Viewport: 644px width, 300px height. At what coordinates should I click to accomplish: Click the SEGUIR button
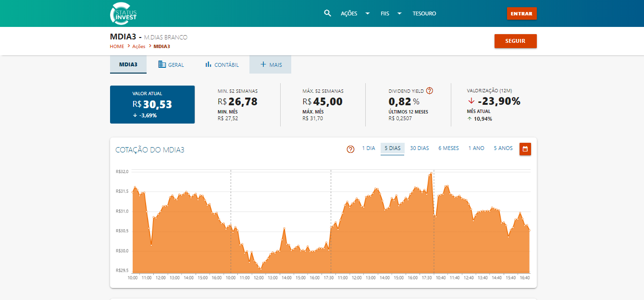[515, 41]
